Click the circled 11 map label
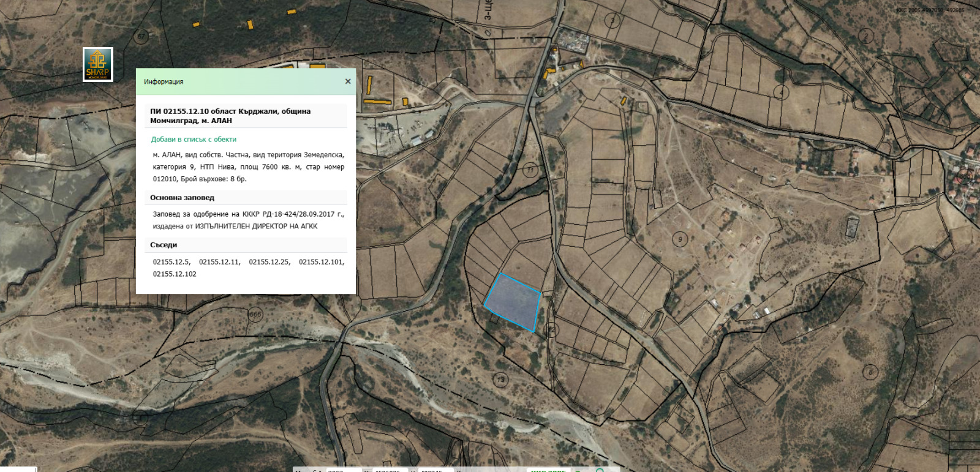Image resolution: width=980 pixels, height=472 pixels. click(530, 170)
